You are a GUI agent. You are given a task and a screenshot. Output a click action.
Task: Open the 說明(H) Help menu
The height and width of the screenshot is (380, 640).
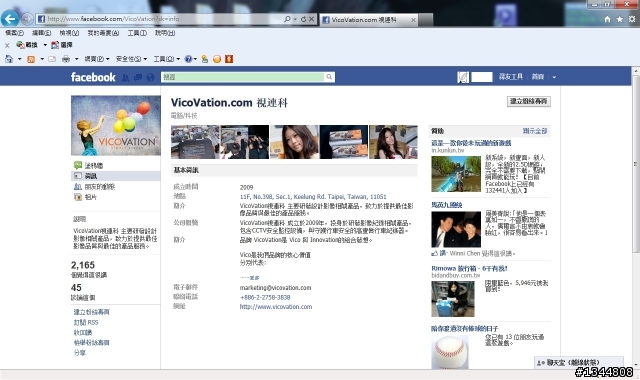165,33
